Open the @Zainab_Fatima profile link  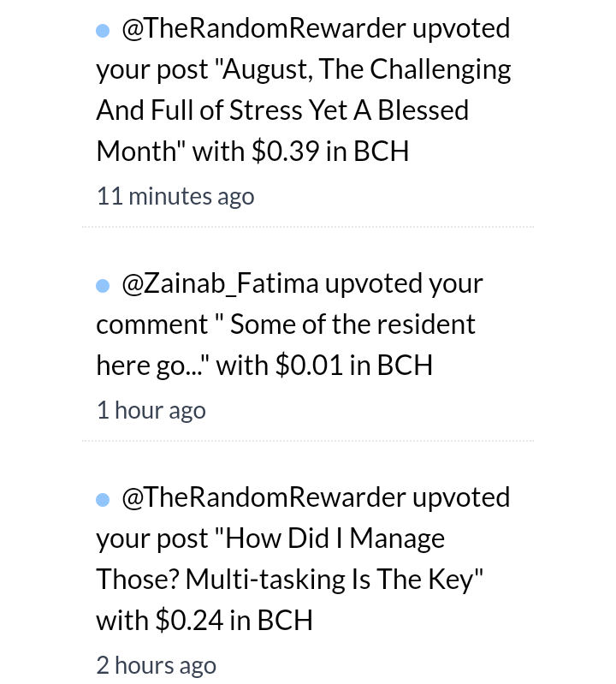pyautogui.click(x=220, y=284)
